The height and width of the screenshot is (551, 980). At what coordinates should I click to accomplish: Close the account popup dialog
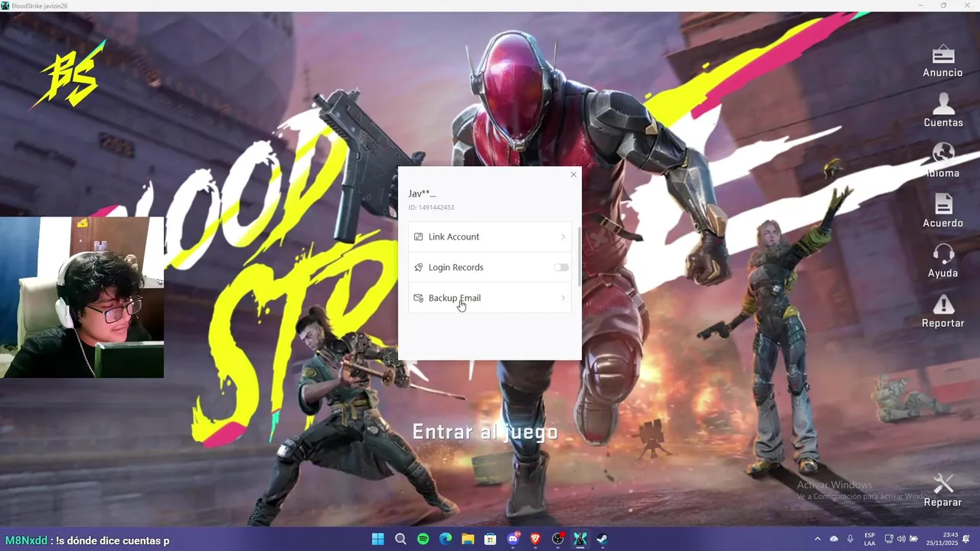click(x=573, y=174)
